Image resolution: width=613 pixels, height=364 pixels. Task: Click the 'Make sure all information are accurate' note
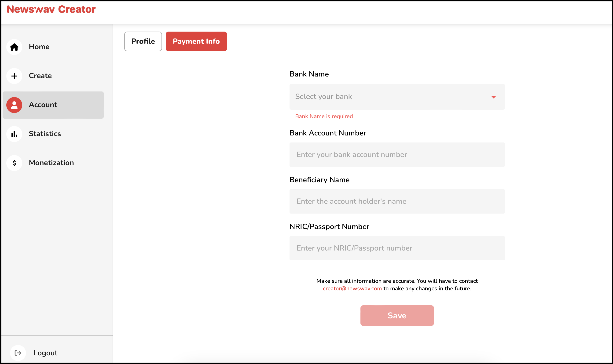[397, 284]
